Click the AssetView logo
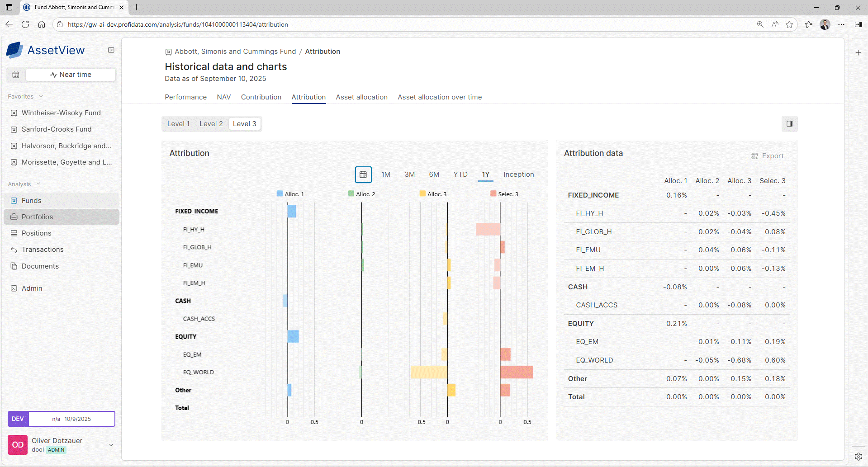Screen dimensions: 868x467 click(x=46, y=50)
